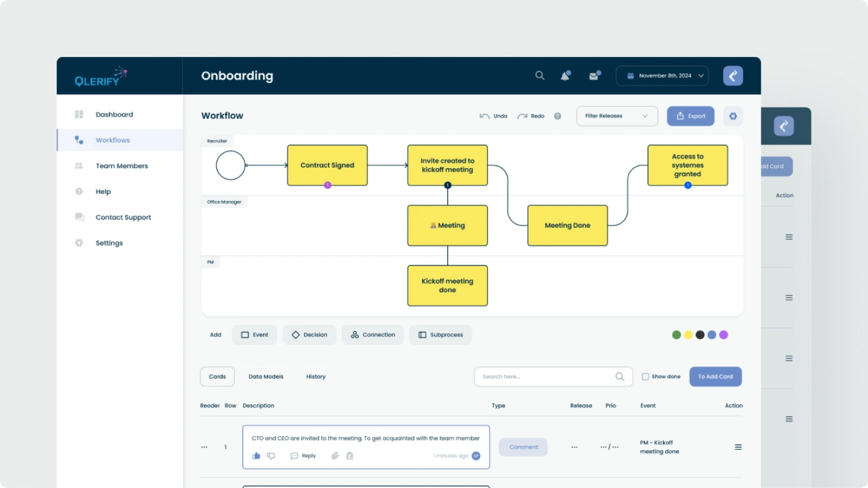This screenshot has height=488, width=868.
Task: Open the question mark help next to Redo
Action: pyautogui.click(x=558, y=116)
